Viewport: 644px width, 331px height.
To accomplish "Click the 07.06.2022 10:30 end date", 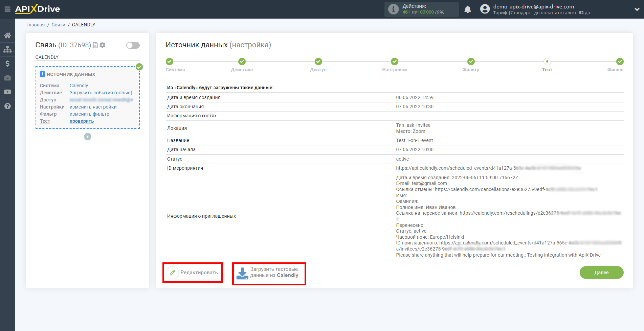I will [x=415, y=107].
